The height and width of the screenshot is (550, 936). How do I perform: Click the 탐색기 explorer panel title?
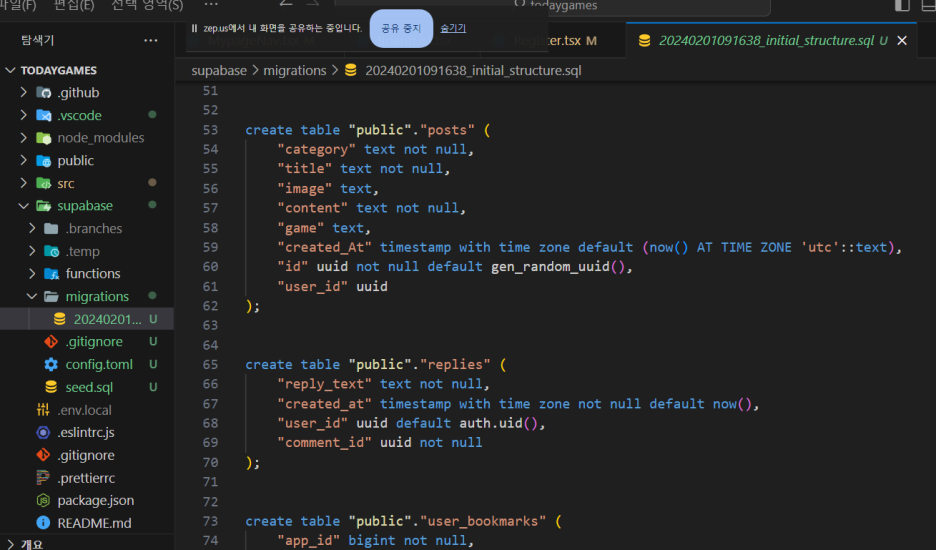pyautogui.click(x=37, y=40)
